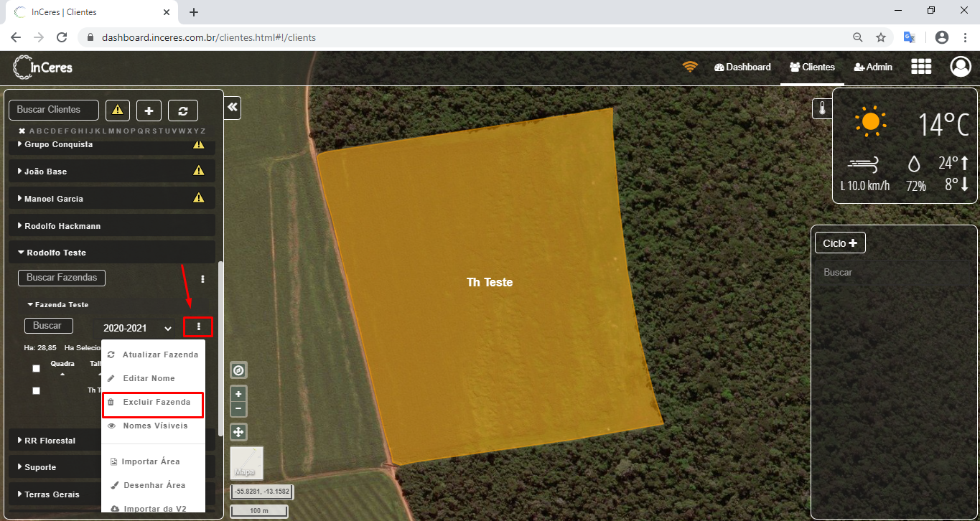This screenshot has width=980, height=521.
Task: Tick the header select-all checkbox
Action: 36,368
